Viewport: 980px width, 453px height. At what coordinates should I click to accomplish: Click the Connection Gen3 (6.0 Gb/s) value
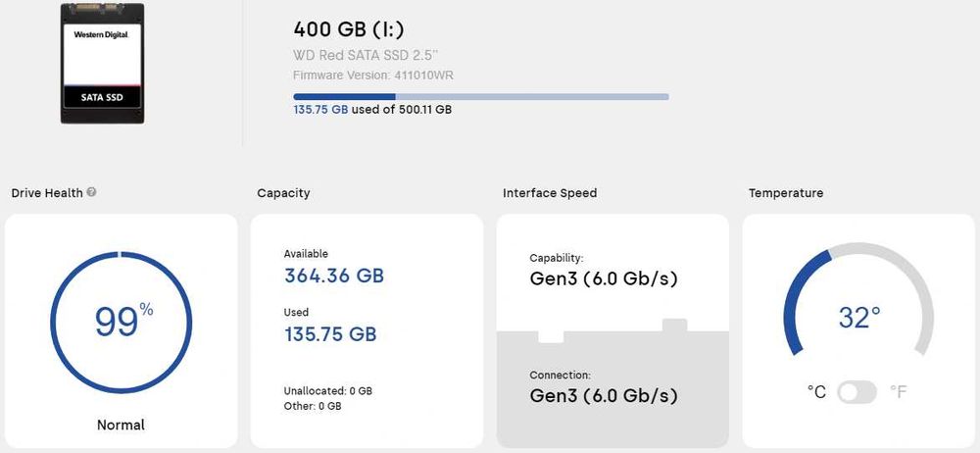click(x=604, y=396)
